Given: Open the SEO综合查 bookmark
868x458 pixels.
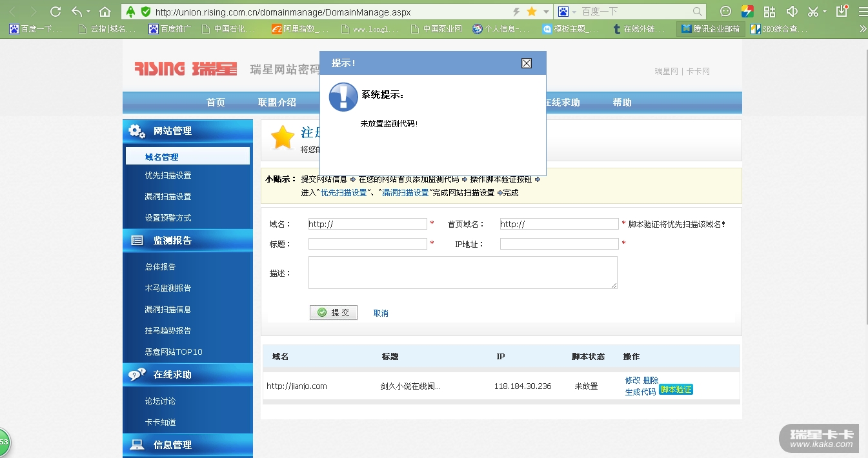Looking at the screenshot, I should pyautogui.click(x=780, y=29).
